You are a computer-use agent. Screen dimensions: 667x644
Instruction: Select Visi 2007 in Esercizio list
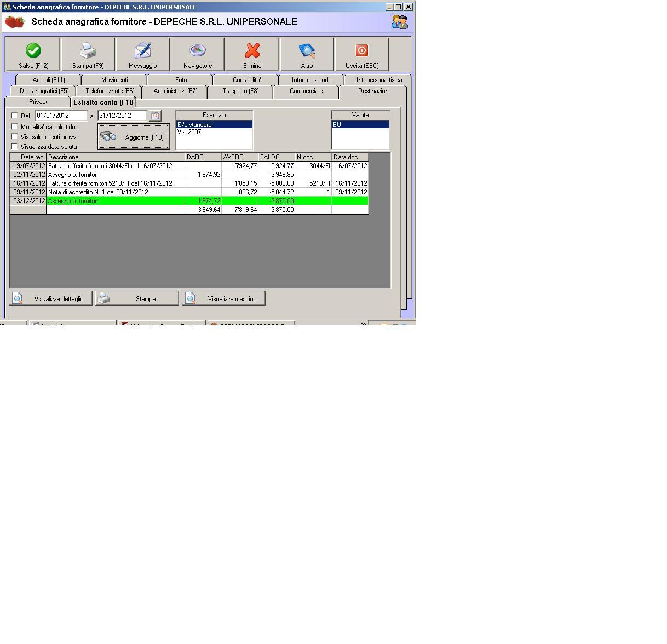click(x=214, y=132)
